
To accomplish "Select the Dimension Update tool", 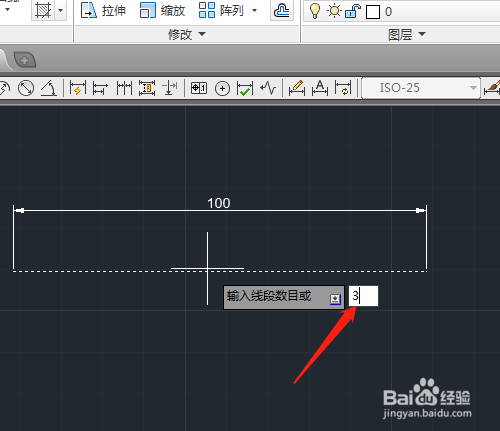I will point(343,88).
